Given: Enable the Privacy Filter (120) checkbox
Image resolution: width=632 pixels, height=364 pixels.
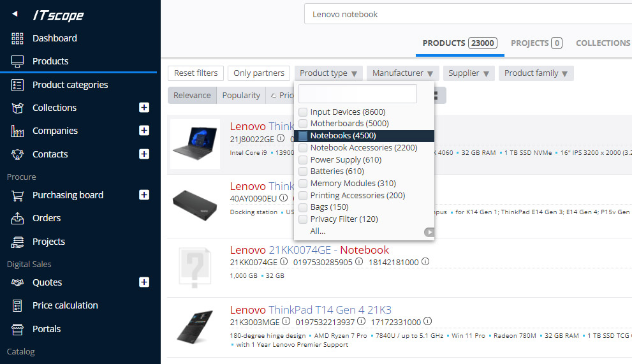Looking at the screenshot, I should pyautogui.click(x=303, y=219).
